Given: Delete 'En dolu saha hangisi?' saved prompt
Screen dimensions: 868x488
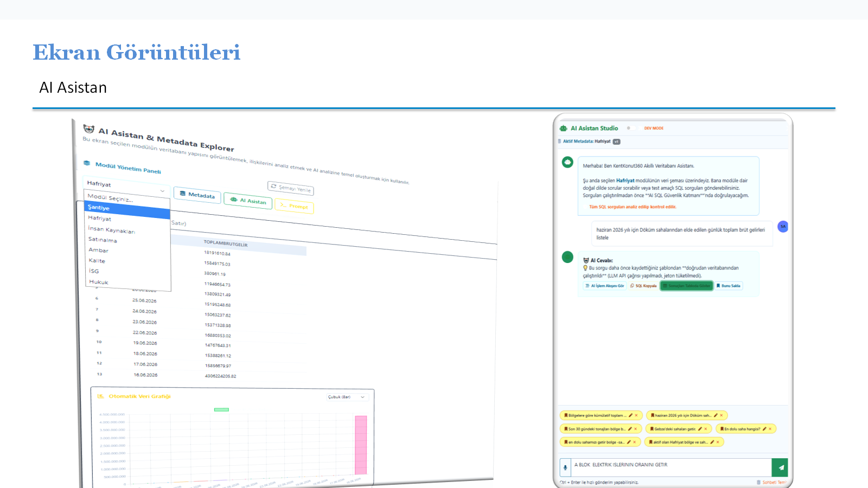Looking at the screenshot, I should (x=770, y=429).
